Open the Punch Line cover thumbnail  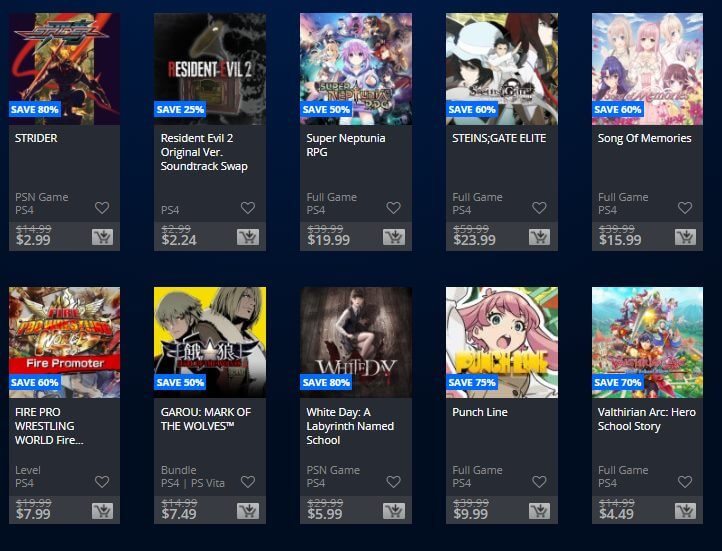[502, 342]
